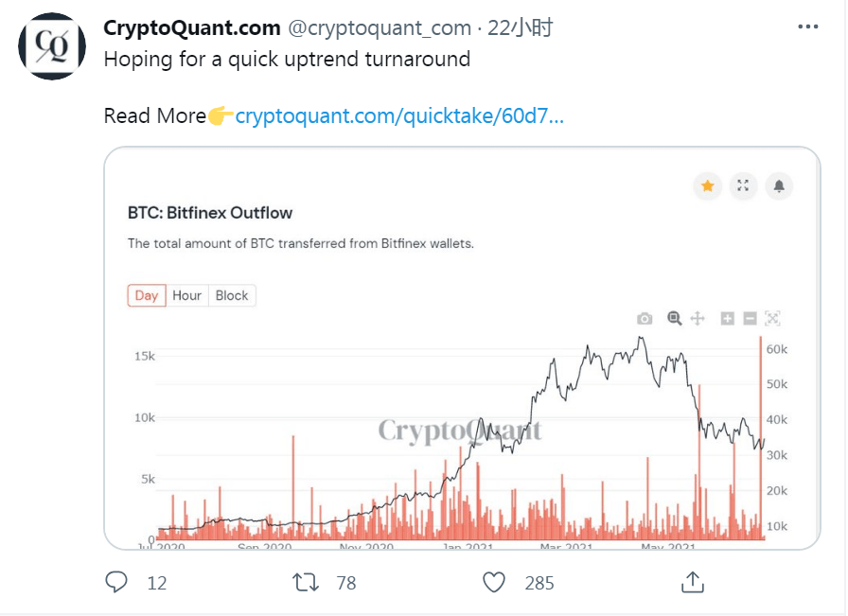Select the Day interval toggle
Viewport: 848px width, 616px height.
coord(147,295)
